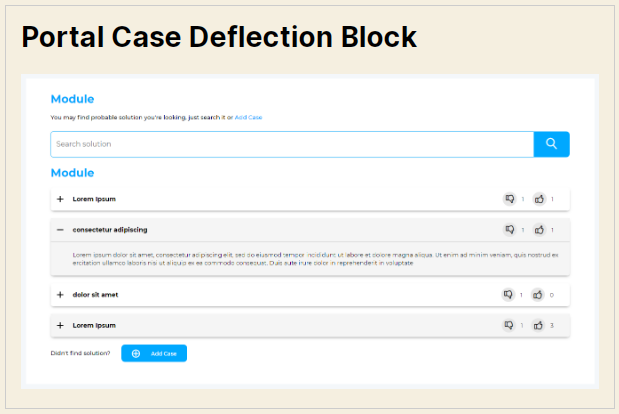Click the magnifier search button

tap(551, 145)
